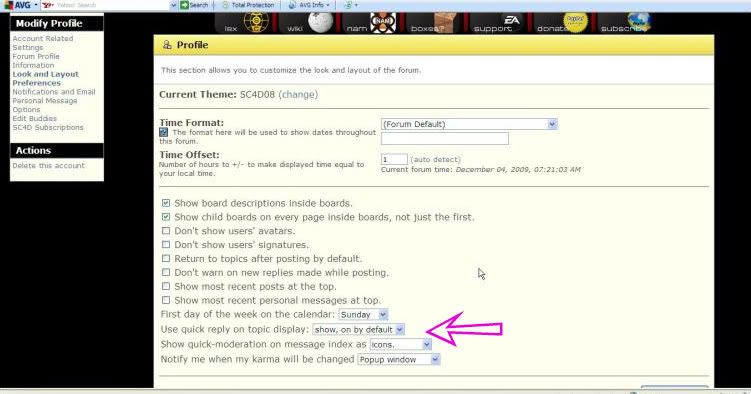
Task: Click the green AVG Search button
Action: click(x=194, y=5)
